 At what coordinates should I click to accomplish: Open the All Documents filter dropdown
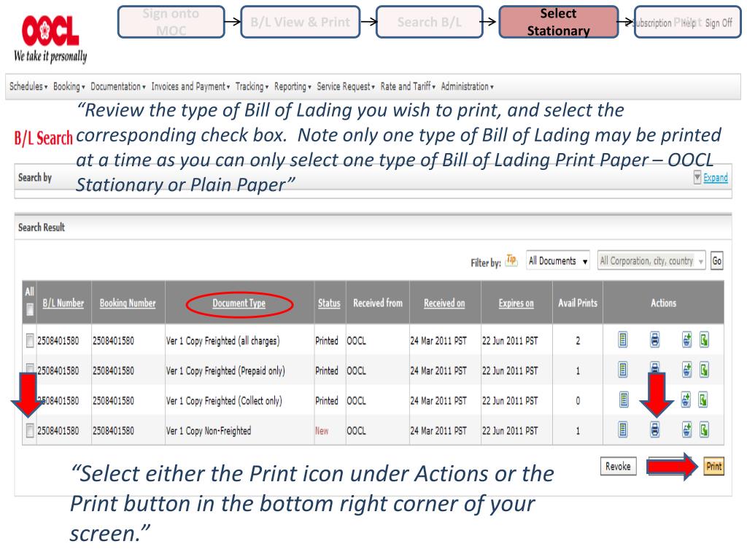click(558, 261)
